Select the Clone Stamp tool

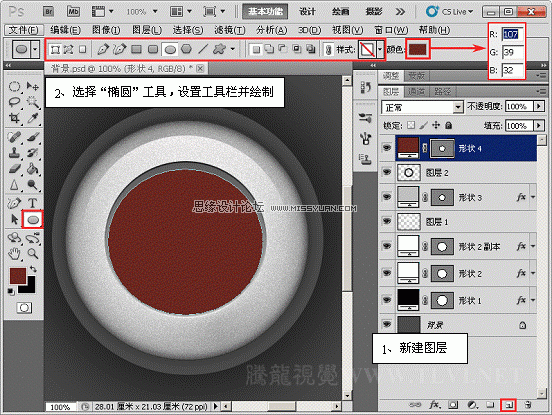(x=14, y=153)
